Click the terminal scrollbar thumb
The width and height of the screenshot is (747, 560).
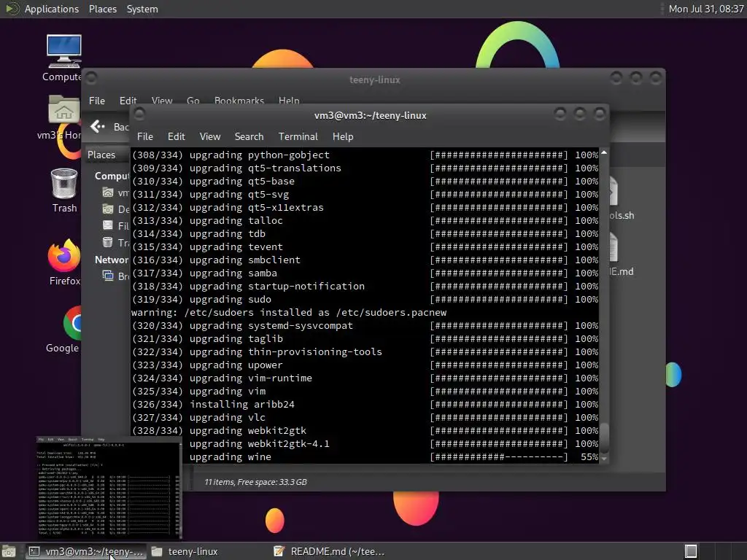point(603,437)
